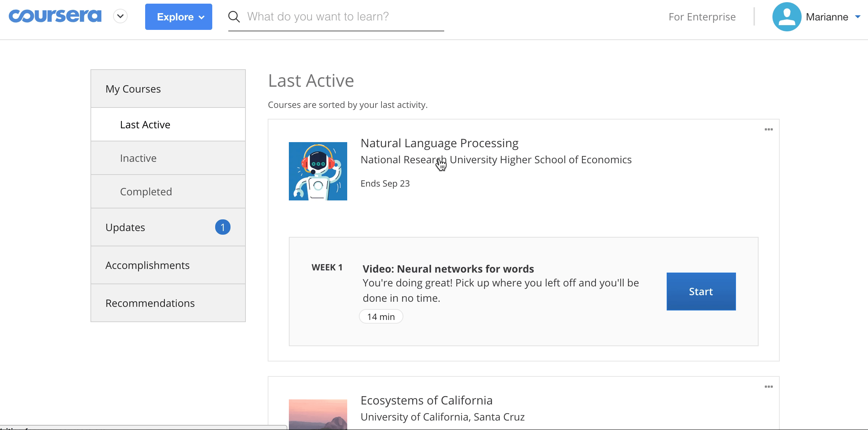Select My Courses in the sidebar

133,89
